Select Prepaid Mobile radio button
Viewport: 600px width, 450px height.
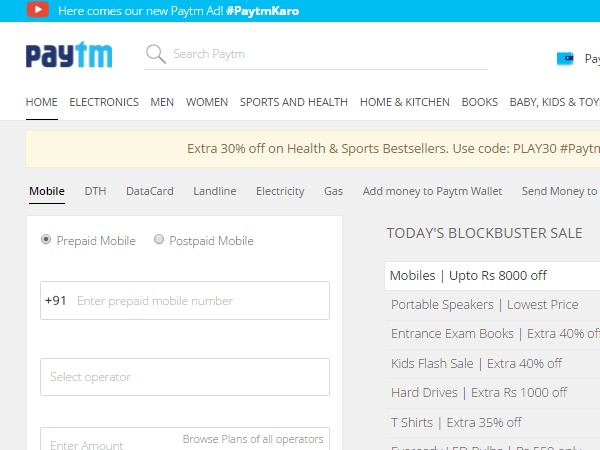(x=46, y=240)
